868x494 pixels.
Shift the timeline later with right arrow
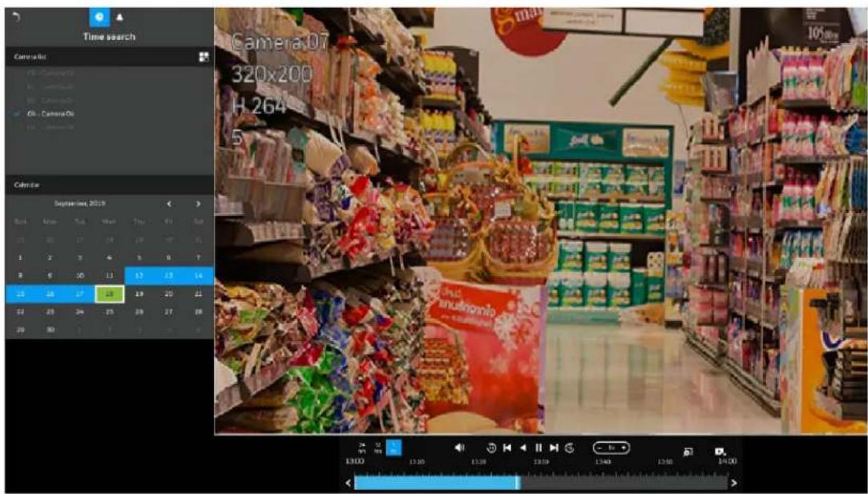click(734, 483)
